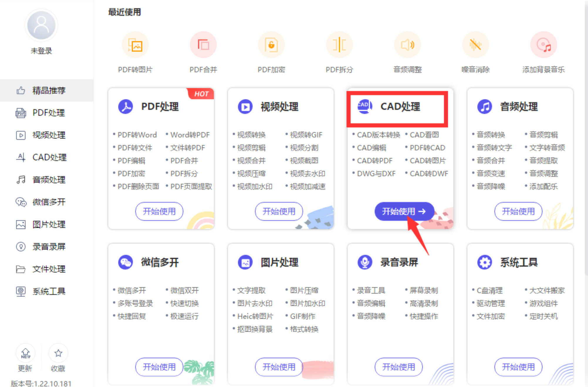Open the 文字转音频 feature link
Screen dimensions: 588x387
pyautogui.click(x=547, y=148)
